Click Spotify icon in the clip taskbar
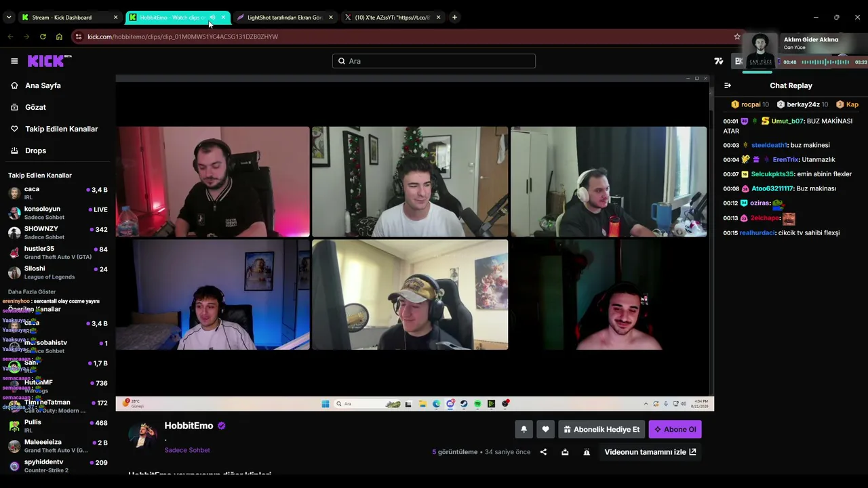This screenshot has height=488, width=868. pyautogui.click(x=477, y=404)
